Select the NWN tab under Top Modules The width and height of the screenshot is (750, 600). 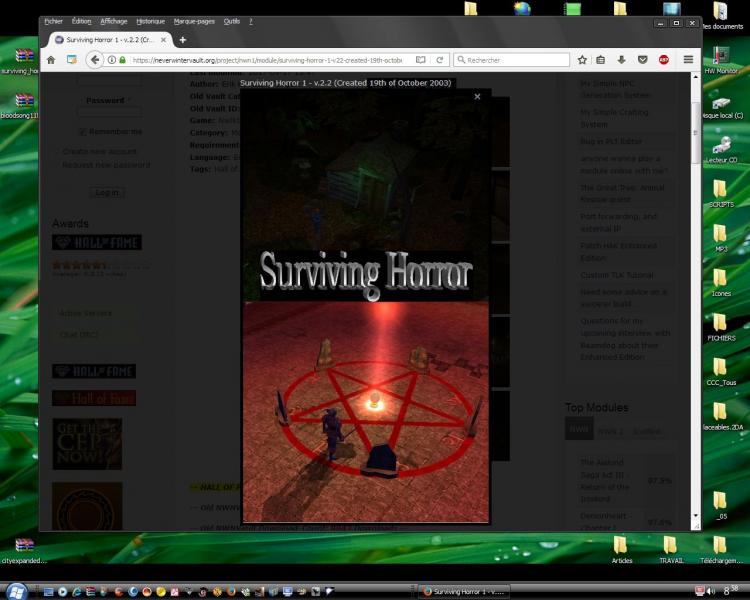[579, 429]
